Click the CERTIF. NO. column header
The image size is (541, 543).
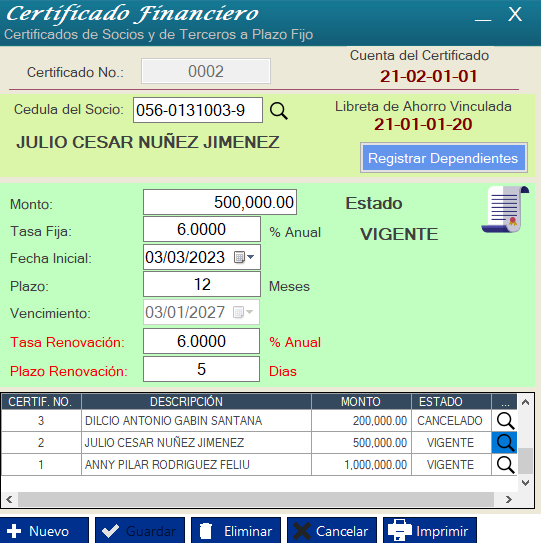pos(41,402)
